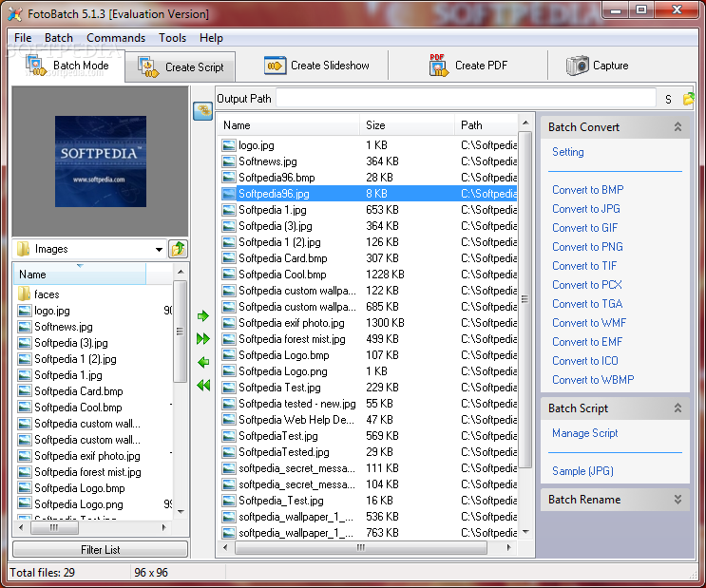Select logo.jpg in the batch list
Image resolution: width=706 pixels, height=588 pixels.
pos(369,145)
